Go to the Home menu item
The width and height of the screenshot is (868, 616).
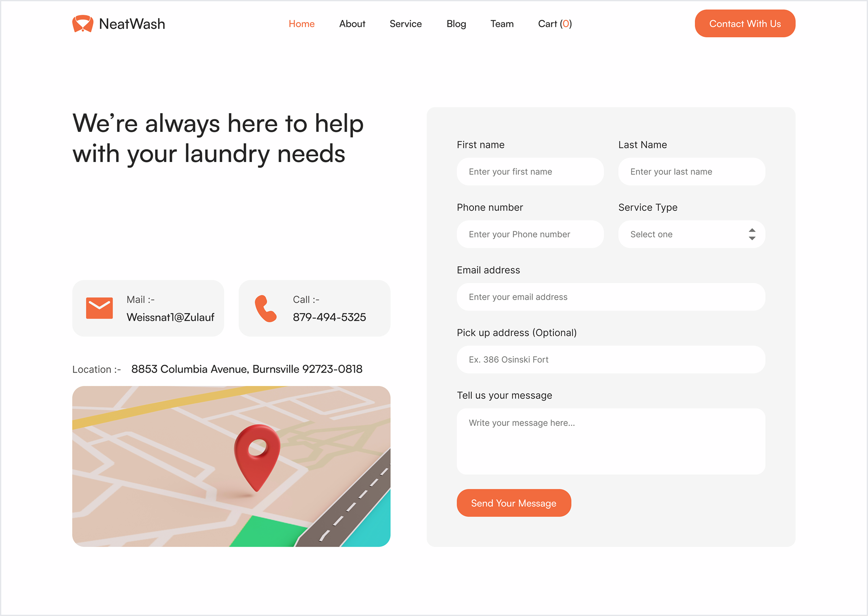301,24
